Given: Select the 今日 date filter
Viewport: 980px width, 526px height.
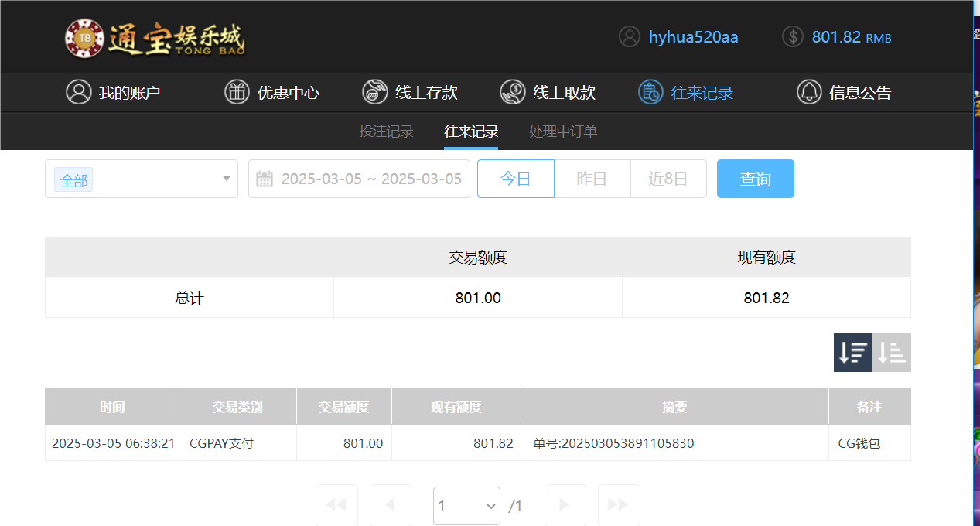Looking at the screenshot, I should [515, 178].
